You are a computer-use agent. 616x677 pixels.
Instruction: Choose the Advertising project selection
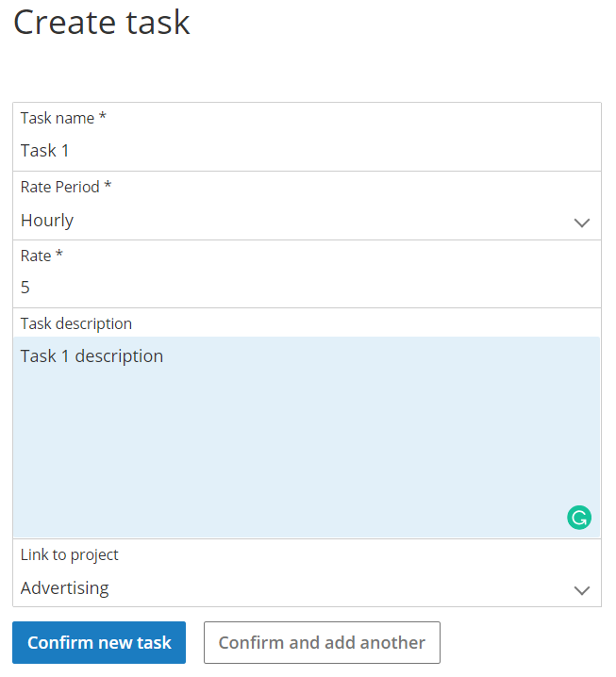point(65,588)
